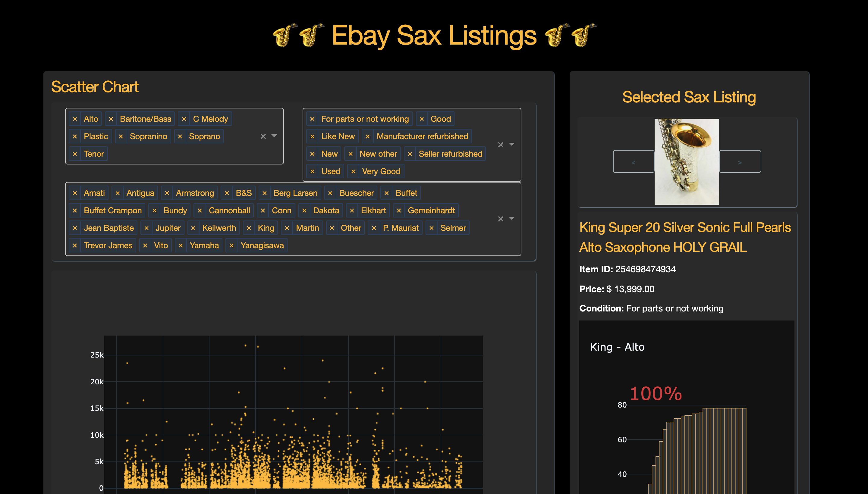Viewport: 868px width, 494px height.
Task: Remove the Yanagisawa tag with its × icon
Action: coord(232,245)
